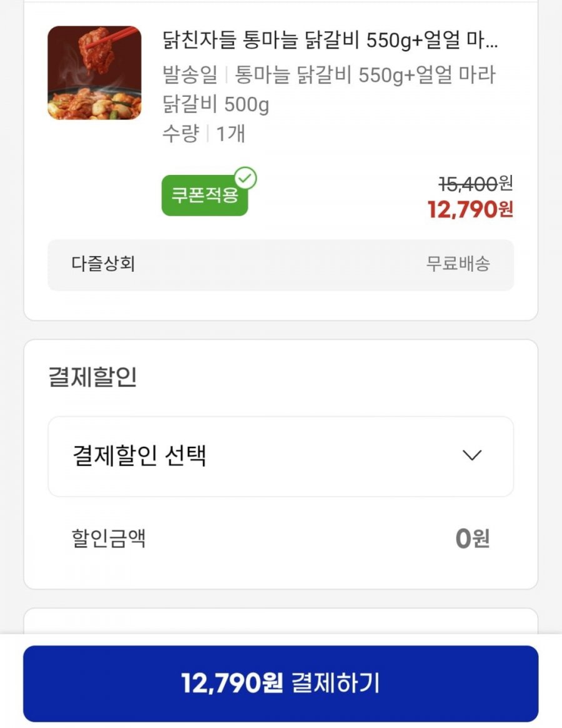
Task: Open the 닭갈비 product thumbnail image
Action: (x=94, y=72)
